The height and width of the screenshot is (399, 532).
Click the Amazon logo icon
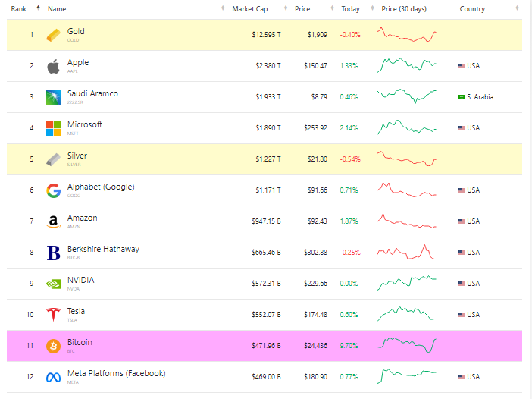tap(53, 221)
